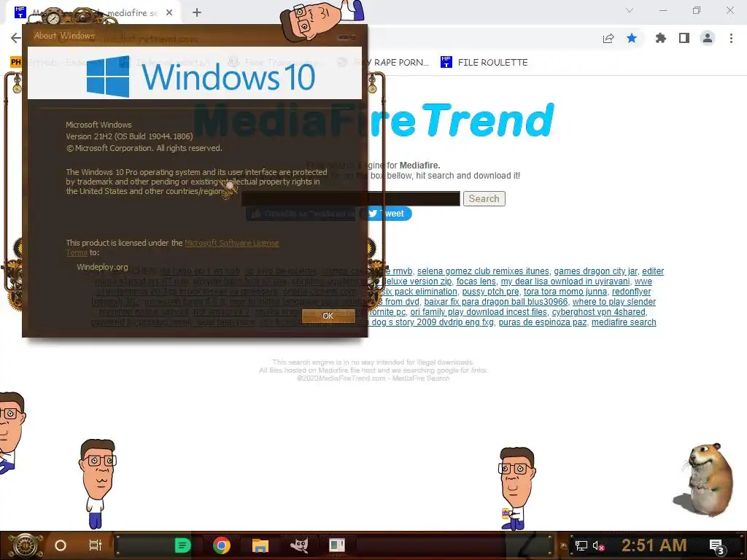747x560 pixels.
Task: Open 'my dear lisa download in uyiravani' link
Action: [565, 281]
